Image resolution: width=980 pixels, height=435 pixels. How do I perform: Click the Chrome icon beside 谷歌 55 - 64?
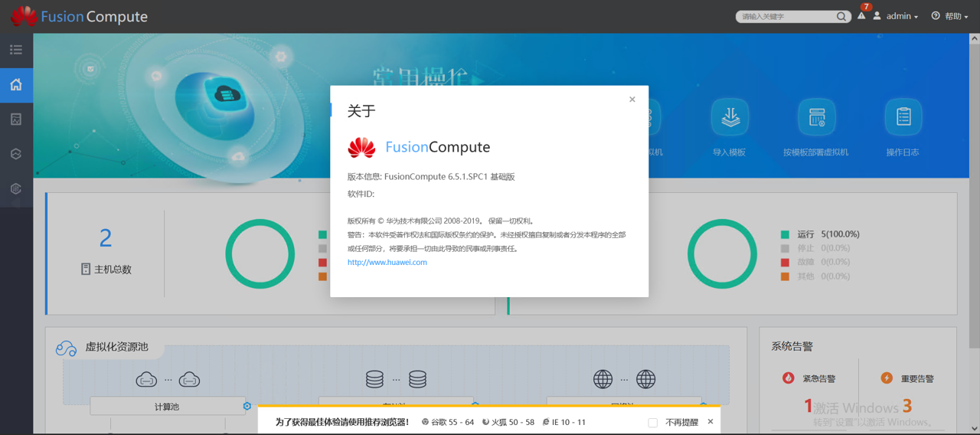(425, 422)
